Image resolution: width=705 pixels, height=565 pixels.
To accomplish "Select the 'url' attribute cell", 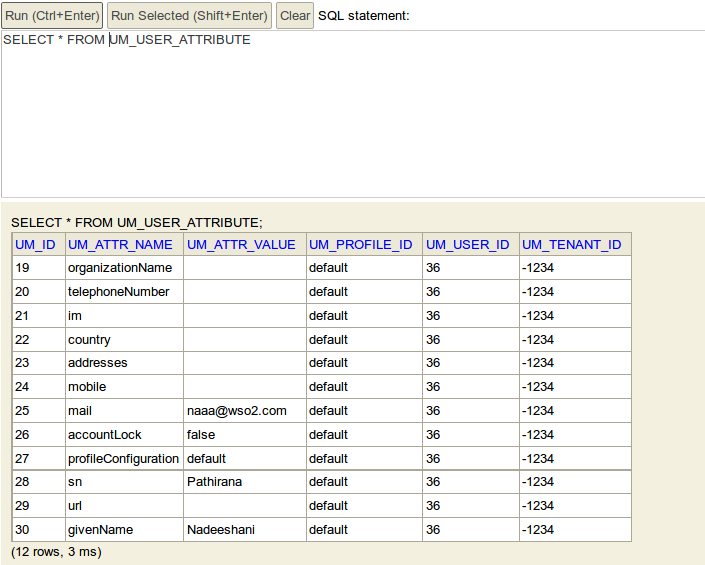I will coord(125,506).
